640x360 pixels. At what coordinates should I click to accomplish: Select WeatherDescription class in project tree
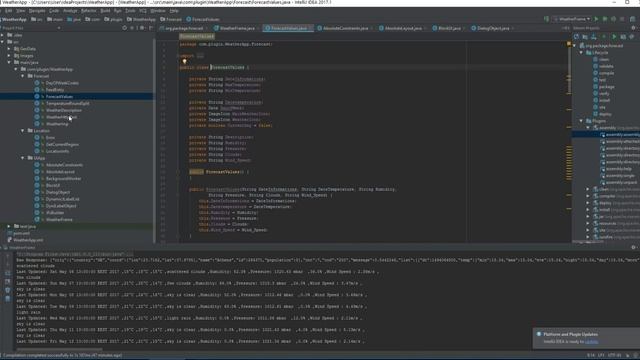click(64, 110)
